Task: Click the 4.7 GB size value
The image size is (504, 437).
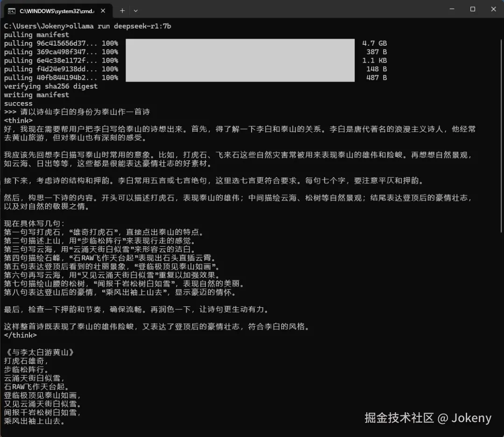Action: tap(374, 43)
